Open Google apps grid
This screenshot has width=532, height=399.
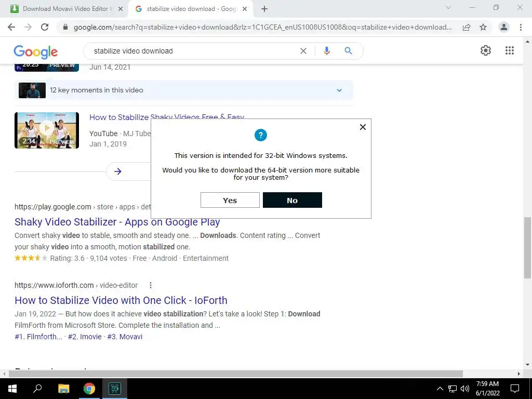509,50
